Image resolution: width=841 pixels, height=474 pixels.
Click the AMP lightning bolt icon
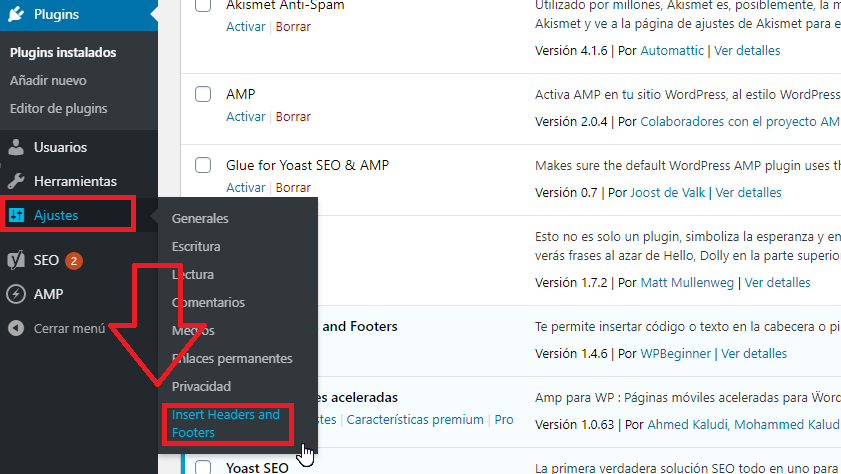pos(16,294)
